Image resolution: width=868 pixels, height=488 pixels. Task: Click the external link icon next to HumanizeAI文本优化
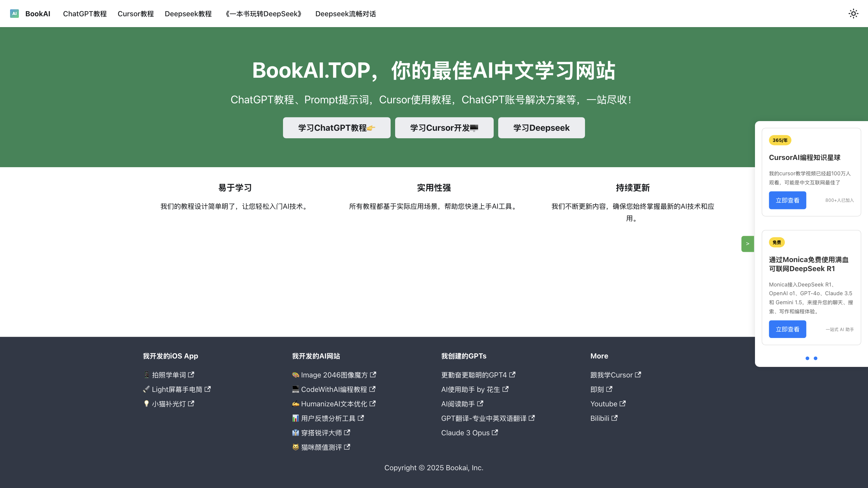373,403
